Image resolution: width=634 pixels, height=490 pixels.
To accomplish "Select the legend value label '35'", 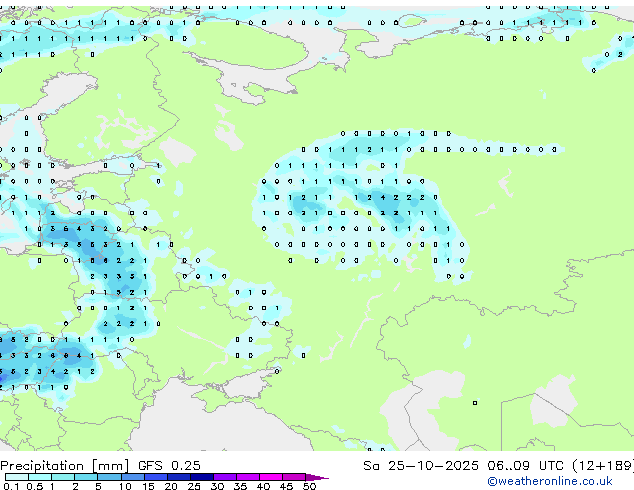I will click(x=240, y=486).
